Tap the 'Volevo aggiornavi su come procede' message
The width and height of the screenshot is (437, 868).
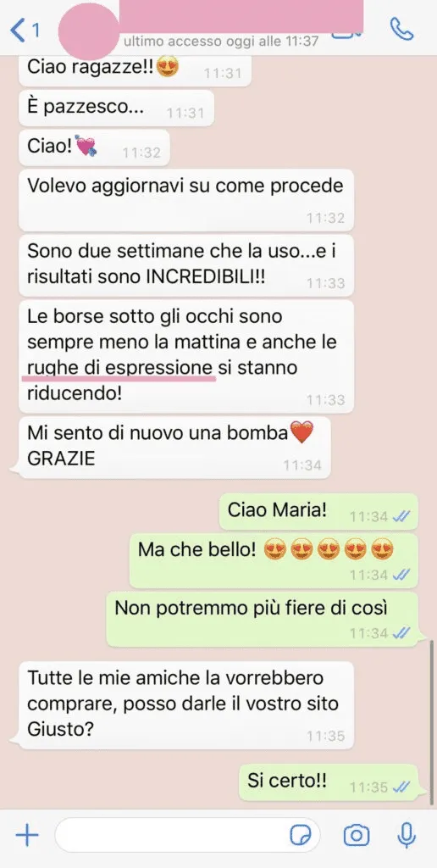pos(185,200)
